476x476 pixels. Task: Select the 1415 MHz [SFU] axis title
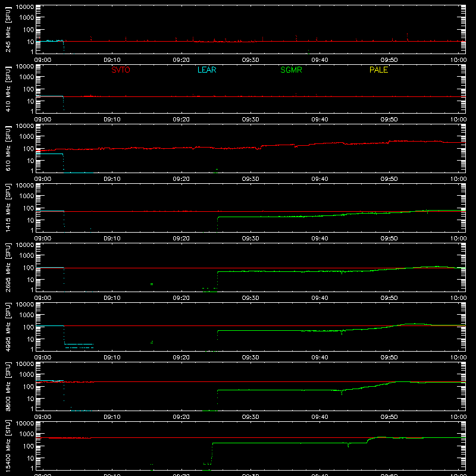[8, 208]
